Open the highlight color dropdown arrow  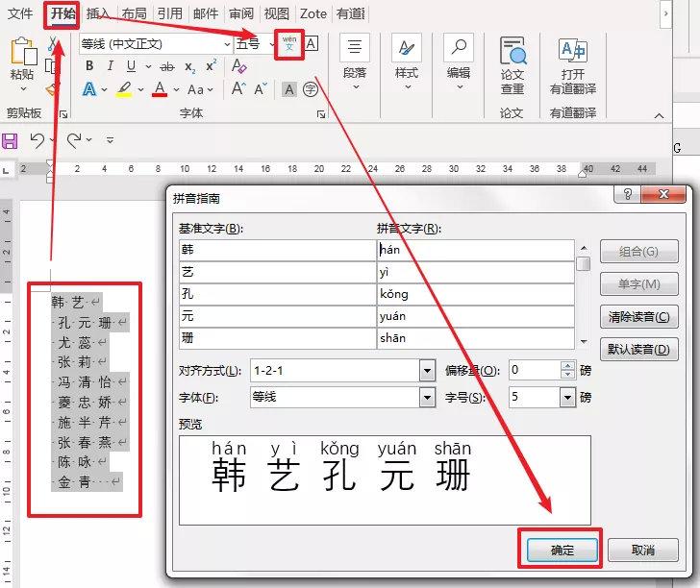[140, 89]
